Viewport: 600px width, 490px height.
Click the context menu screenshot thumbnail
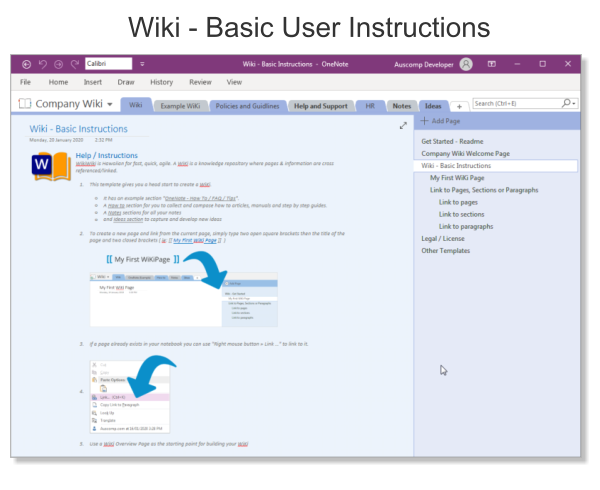coord(130,397)
